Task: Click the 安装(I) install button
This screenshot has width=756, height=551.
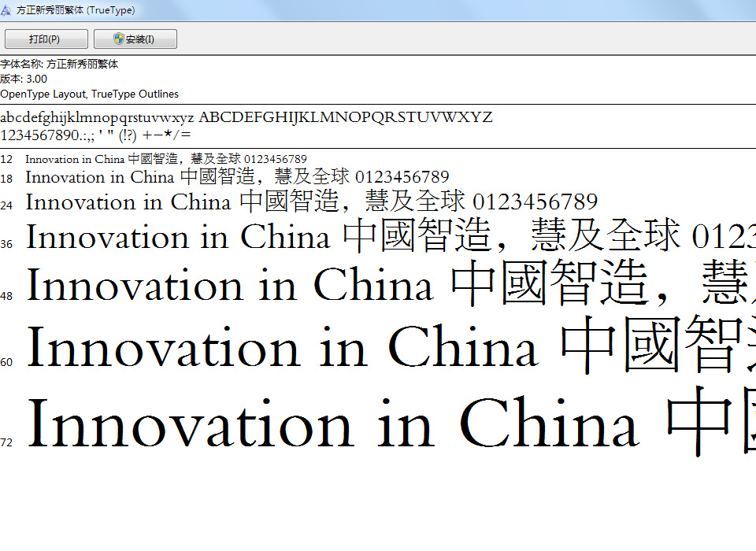Action: [x=135, y=39]
